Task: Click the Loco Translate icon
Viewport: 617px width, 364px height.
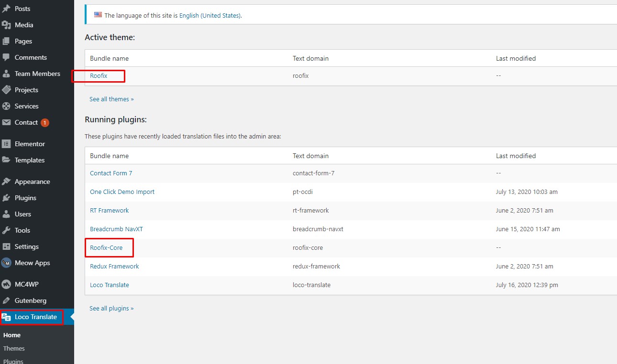Action: [6, 317]
